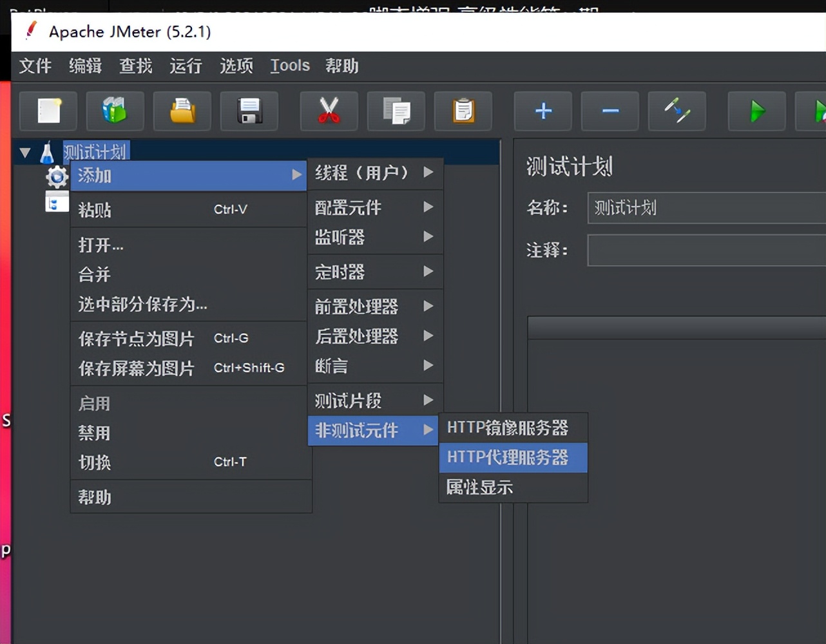Choose 选中部分保存为... in context menu

189,304
